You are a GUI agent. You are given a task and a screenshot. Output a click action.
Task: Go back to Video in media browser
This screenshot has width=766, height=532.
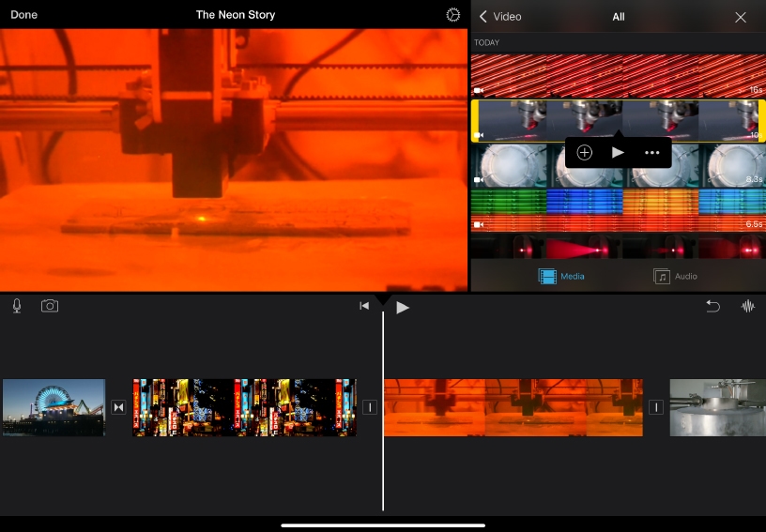[x=500, y=17]
